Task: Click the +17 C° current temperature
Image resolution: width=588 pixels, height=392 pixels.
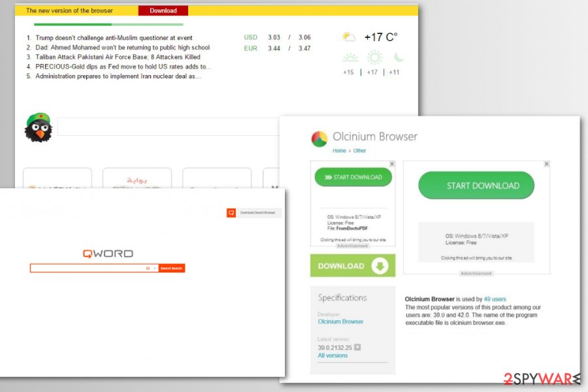Action: (381, 37)
